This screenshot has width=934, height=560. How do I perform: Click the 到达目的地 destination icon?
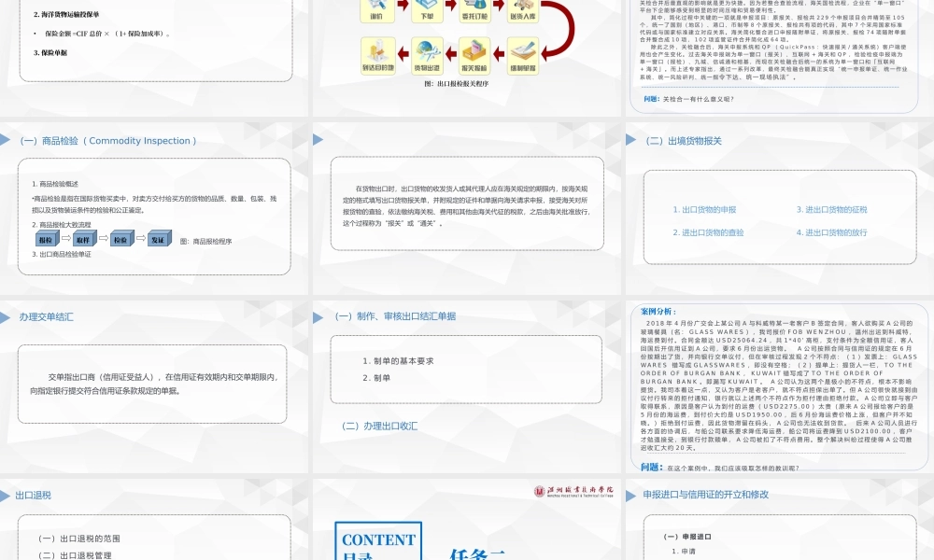[x=378, y=53]
